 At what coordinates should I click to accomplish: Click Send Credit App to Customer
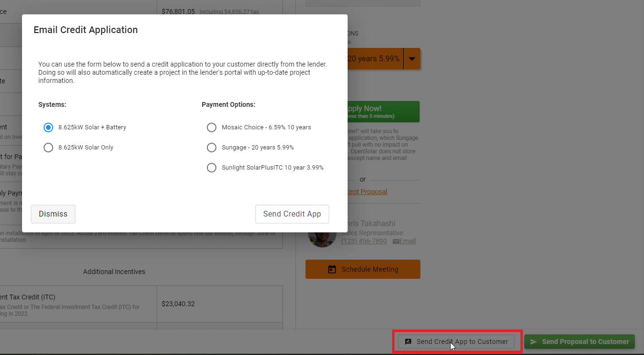click(x=456, y=342)
